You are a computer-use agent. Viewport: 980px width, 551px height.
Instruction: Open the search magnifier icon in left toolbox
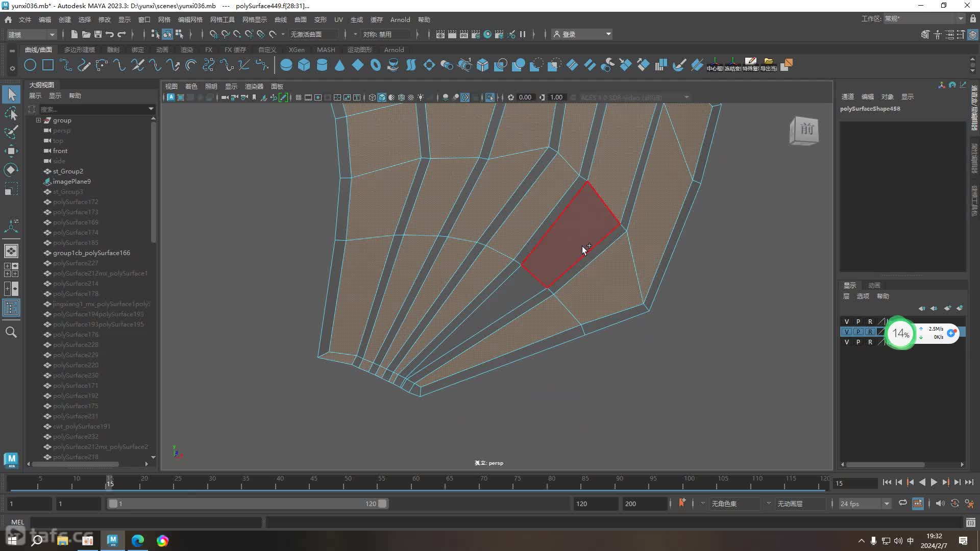tap(11, 332)
